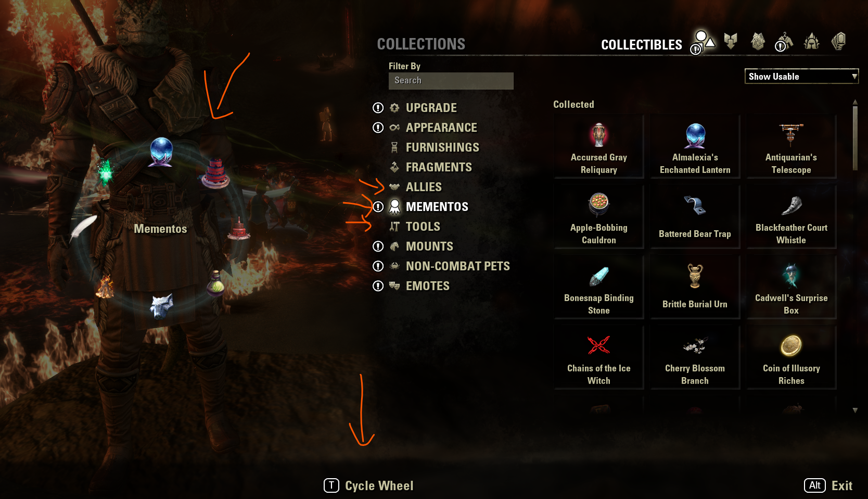Open the Show Usable dropdown
This screenshot has height=499, width=868.
[801, 76]
